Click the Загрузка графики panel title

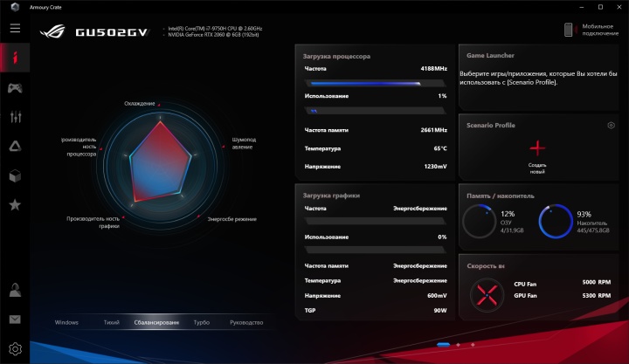click(331, 196)
